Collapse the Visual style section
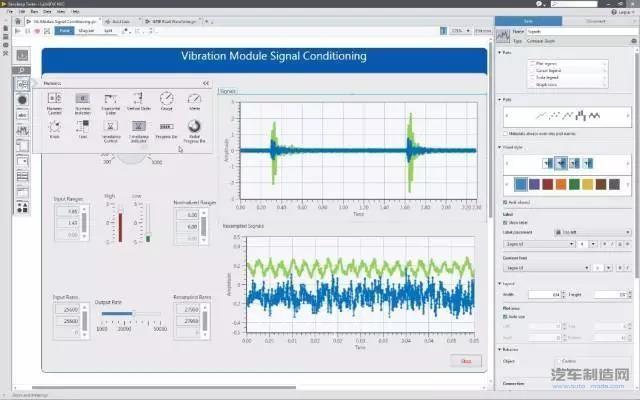 pos(499,147)
